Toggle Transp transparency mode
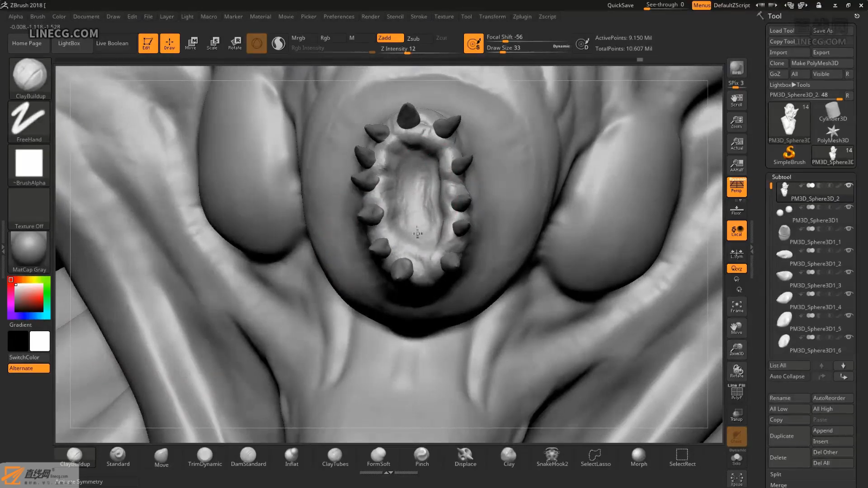The width and height of the screenshot is (868, 488). (x=737, y=415)
